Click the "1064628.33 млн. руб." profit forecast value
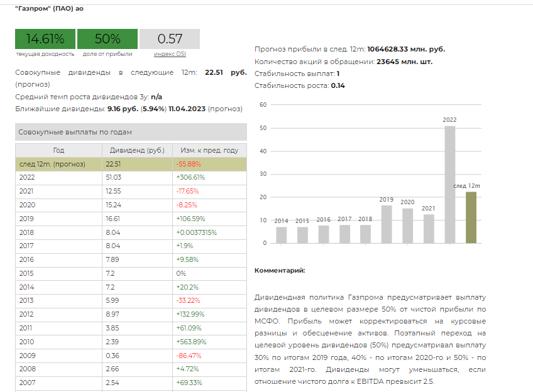Viewport: 533px width, 392px height. tap(406, 49)
